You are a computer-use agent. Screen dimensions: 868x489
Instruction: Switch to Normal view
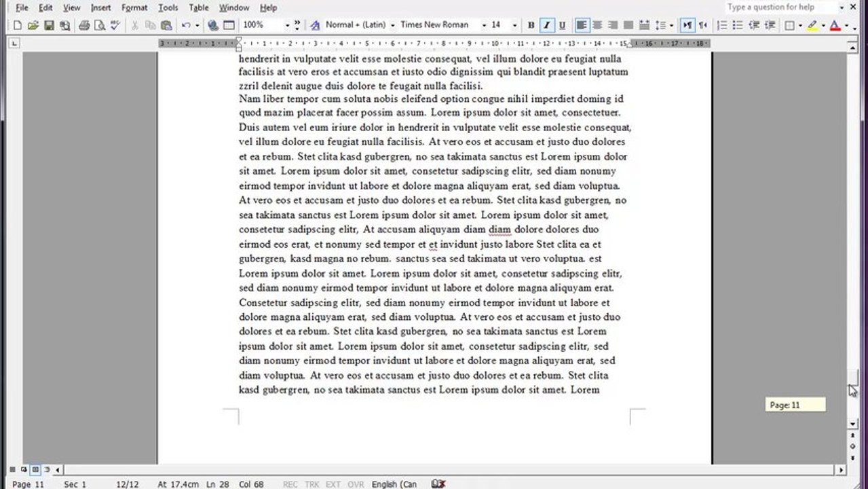12,469
